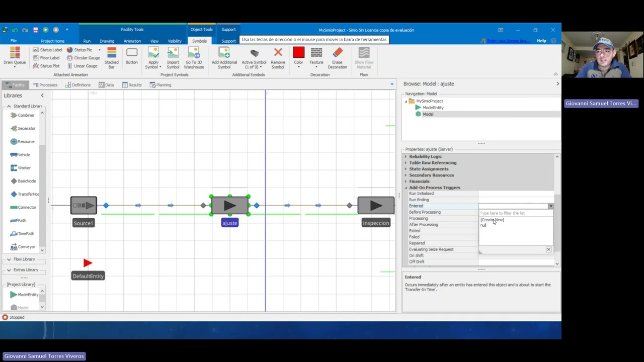The image size is (644, 362).
Task: Add a Status Pie animation
Action: tap(79, 50)
